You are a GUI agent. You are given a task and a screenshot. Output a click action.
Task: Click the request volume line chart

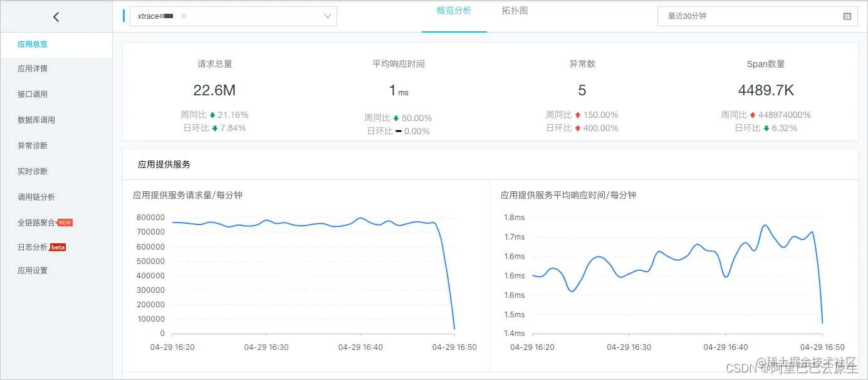click(313, 276)
